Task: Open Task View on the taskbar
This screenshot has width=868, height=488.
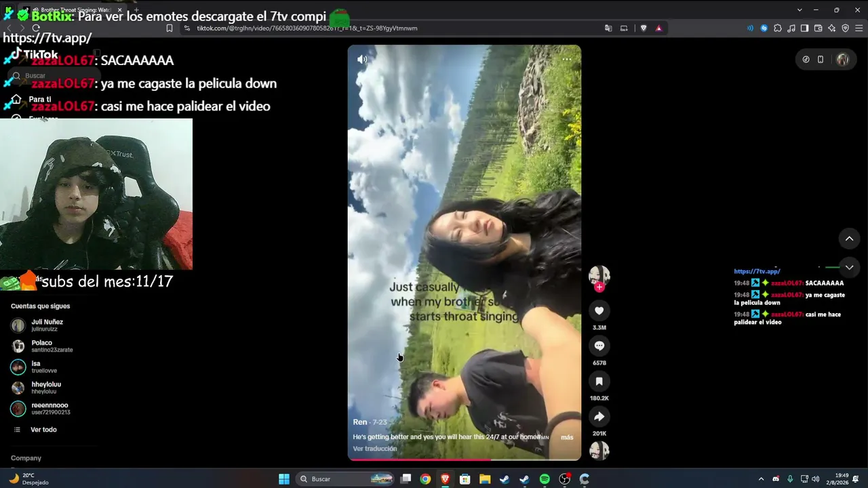Action: (406, 479)
